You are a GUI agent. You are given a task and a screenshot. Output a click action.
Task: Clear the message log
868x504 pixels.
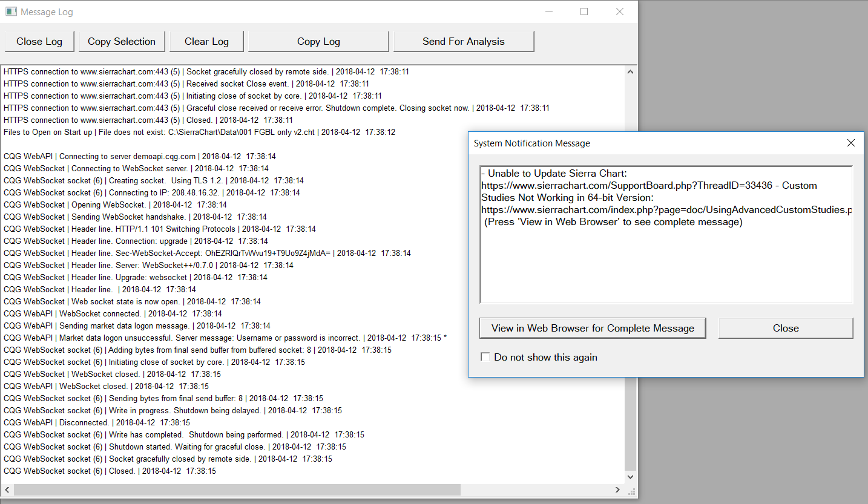coord(206,41)
